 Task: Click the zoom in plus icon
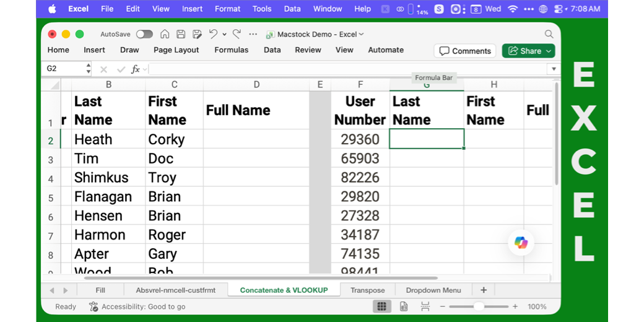[515, 307]
